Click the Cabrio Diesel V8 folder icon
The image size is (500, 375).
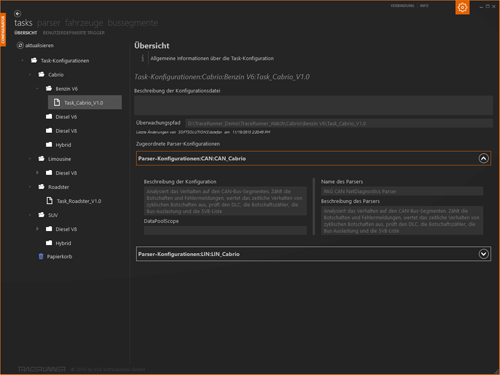click(49, 130)
